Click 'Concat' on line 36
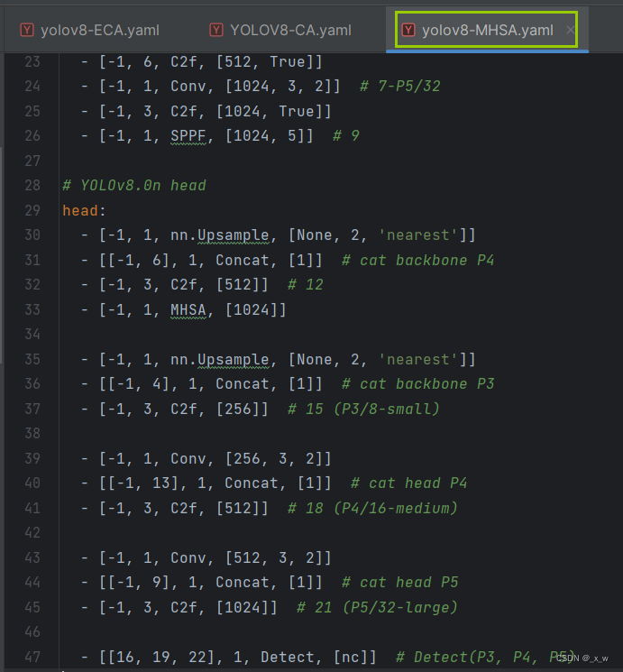The height and width of the screenshot is (672, 623). pyautogui.click(x=243, y=384)
